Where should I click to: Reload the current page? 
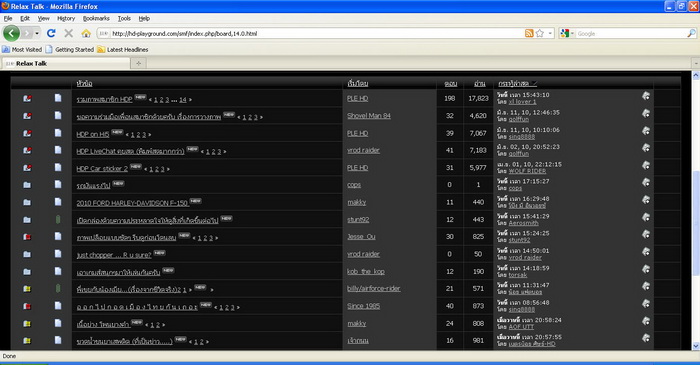click(x=51, y=33)
